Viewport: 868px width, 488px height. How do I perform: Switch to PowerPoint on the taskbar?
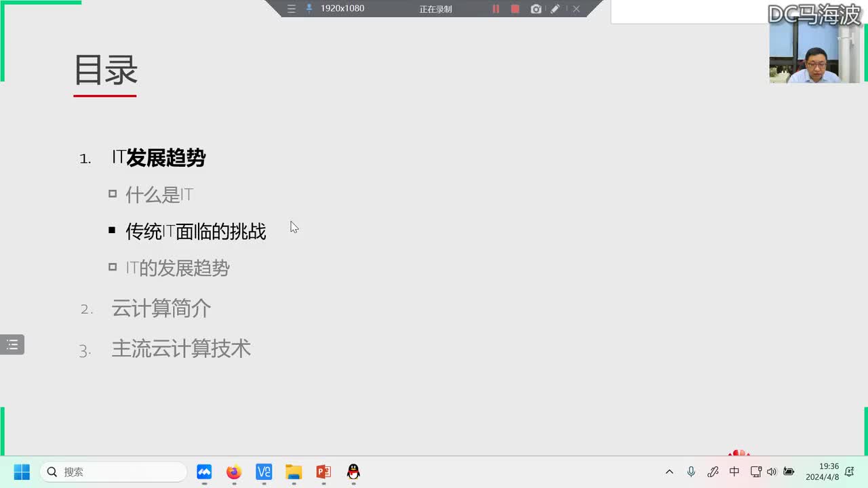tap(323, 472)
